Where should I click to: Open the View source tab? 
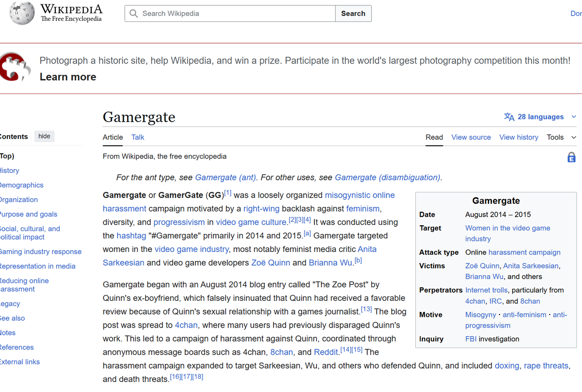click(x=471, y=137)
